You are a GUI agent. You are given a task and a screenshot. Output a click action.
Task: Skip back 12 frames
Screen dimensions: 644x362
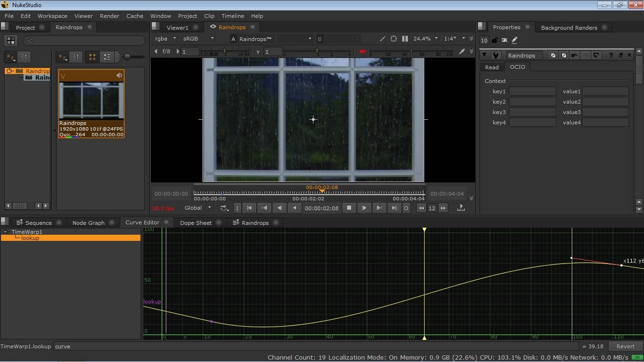(421, 208)
